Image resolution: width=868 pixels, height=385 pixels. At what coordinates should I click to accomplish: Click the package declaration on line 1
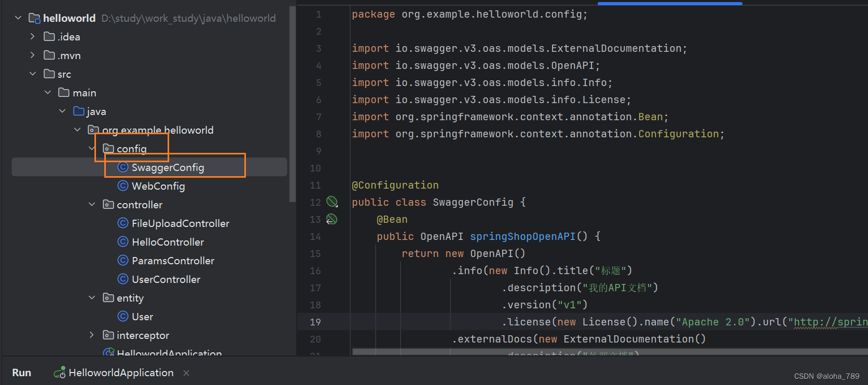click(x=470, y=14)
